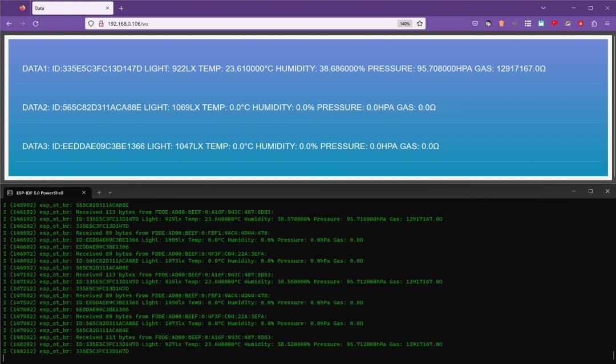Maximize the terminal window
This screenshot has width=616, height=364.
click(590, 191)
